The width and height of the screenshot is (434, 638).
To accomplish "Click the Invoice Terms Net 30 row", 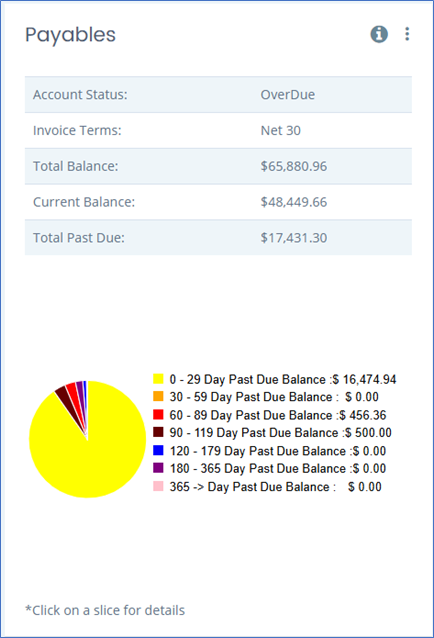I will point(218,130).
